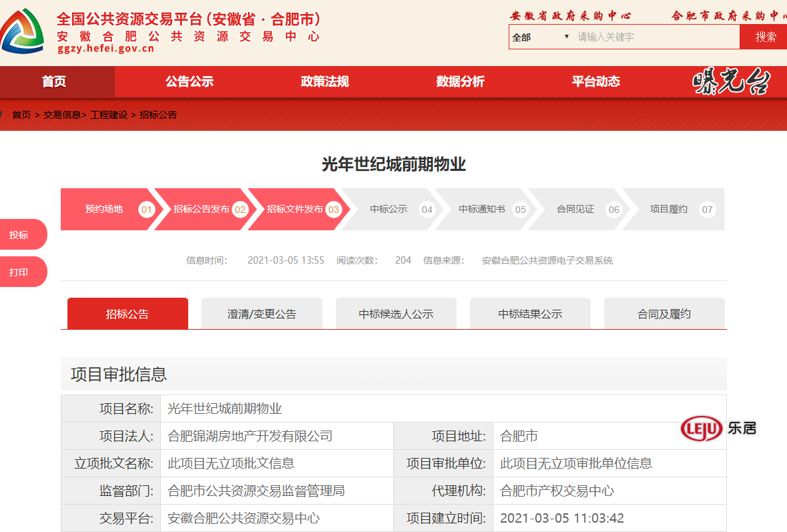Click 首页 in the breadcrumb
This screenshot has width=787, height=532.
[21, 115]
